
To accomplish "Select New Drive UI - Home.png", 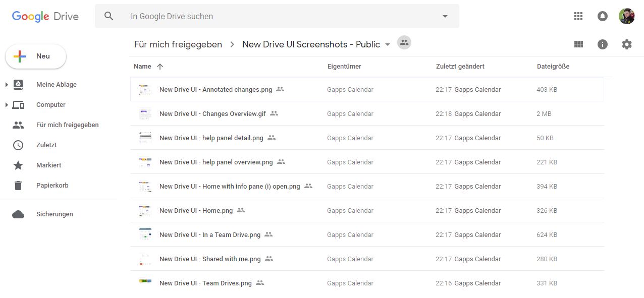I will [x=196, y=210].
